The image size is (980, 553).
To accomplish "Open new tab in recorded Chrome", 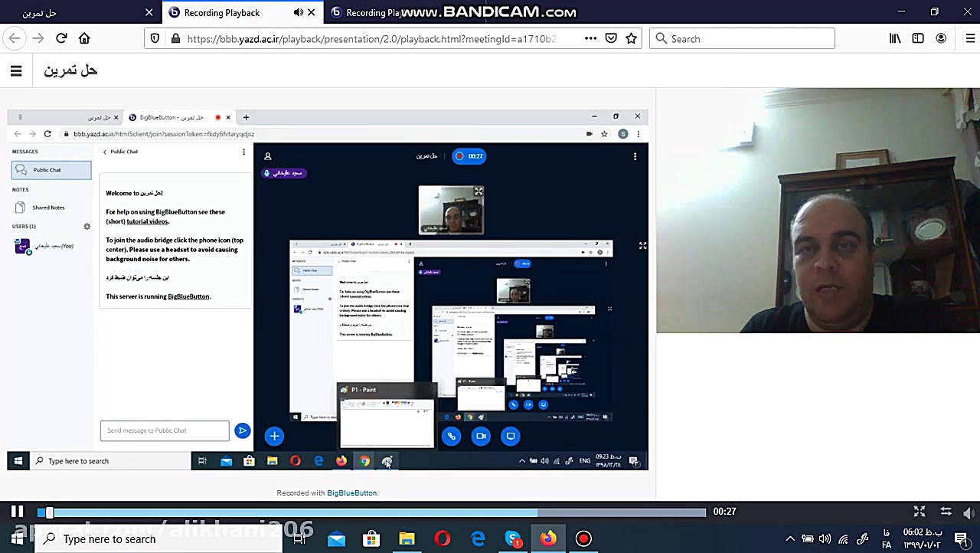I will click(x=246, y=117).
